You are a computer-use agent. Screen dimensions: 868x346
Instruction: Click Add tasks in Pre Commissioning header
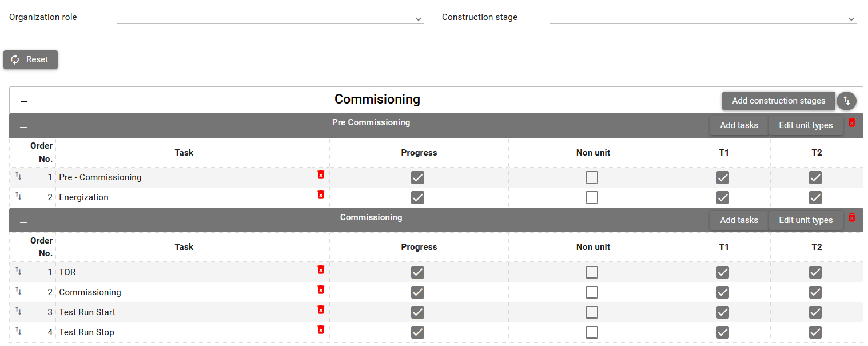coord(739,125)
